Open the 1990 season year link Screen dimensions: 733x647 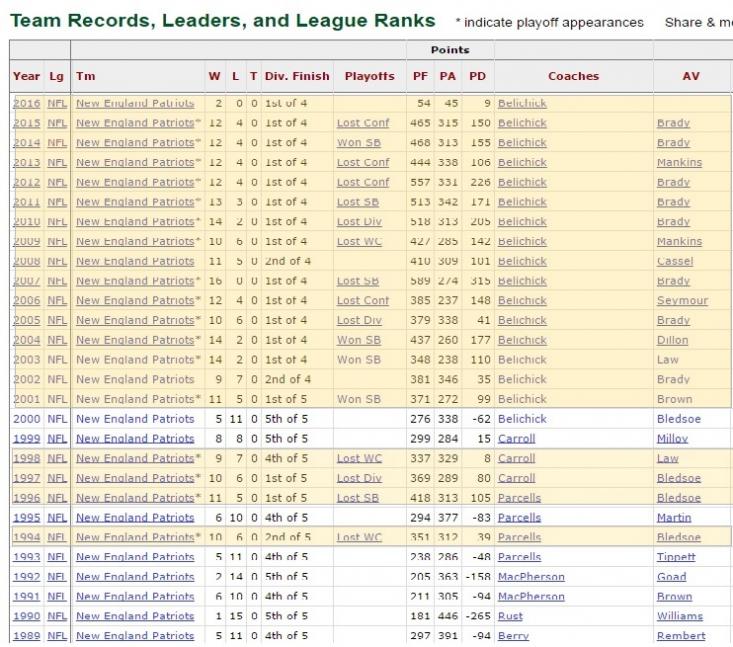tap(27, 616)
